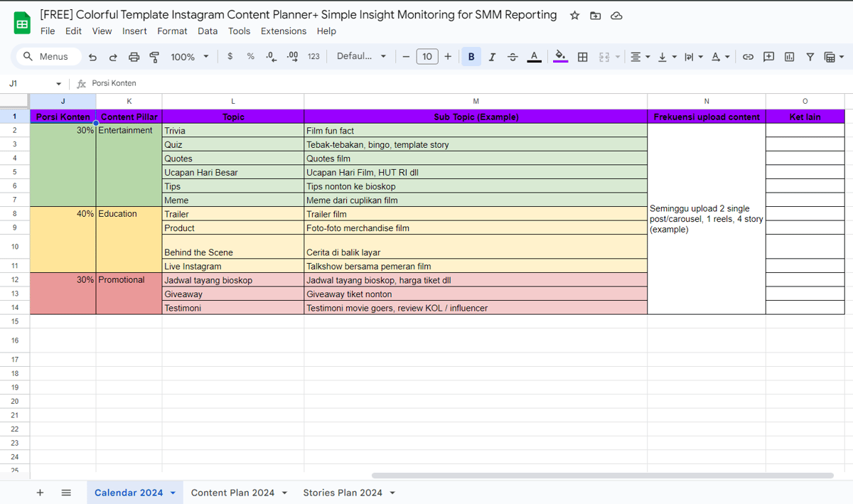Screen dimensions: 853x504
Task: Open the Extensions menu
Action: tap(283, 31)
